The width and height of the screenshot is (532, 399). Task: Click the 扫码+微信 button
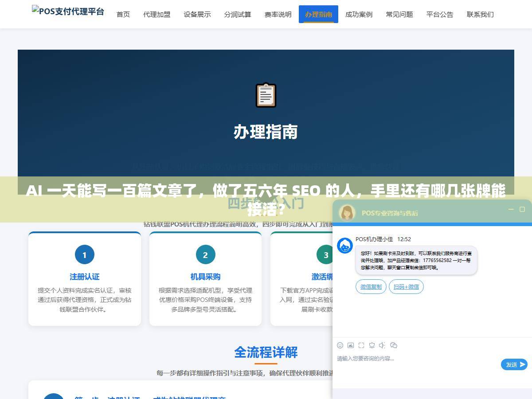(x=406, y=287)
